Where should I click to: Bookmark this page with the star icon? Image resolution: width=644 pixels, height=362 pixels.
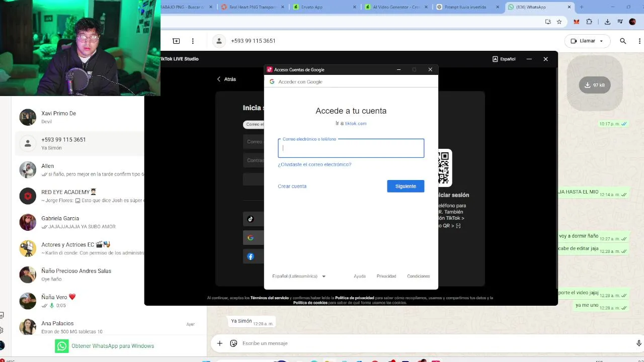[559, 22]
